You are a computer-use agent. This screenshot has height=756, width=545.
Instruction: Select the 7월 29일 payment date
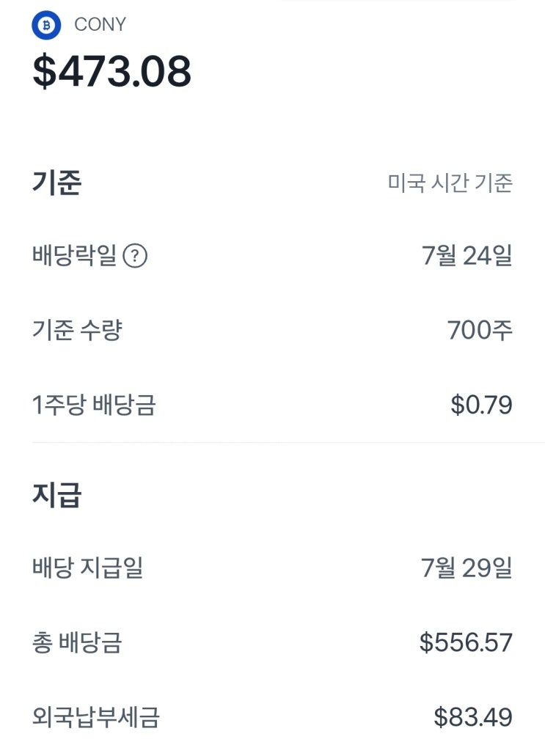467,568
